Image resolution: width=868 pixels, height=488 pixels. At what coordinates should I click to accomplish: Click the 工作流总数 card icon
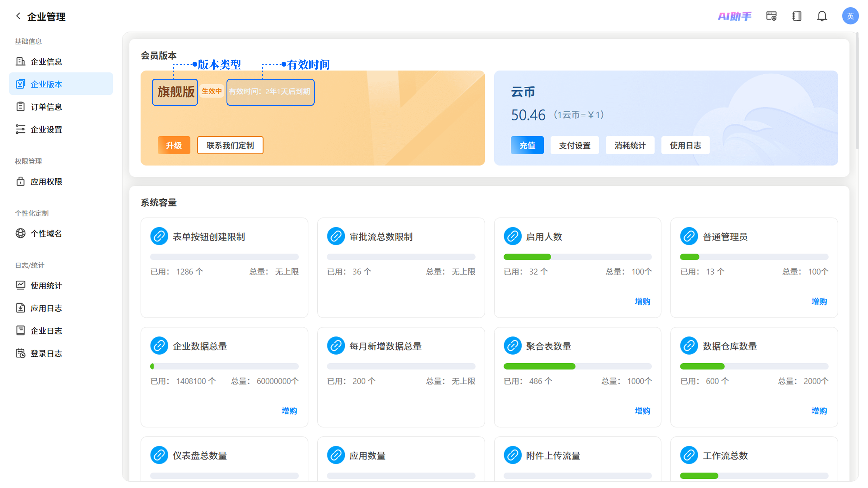pos(689,455)
